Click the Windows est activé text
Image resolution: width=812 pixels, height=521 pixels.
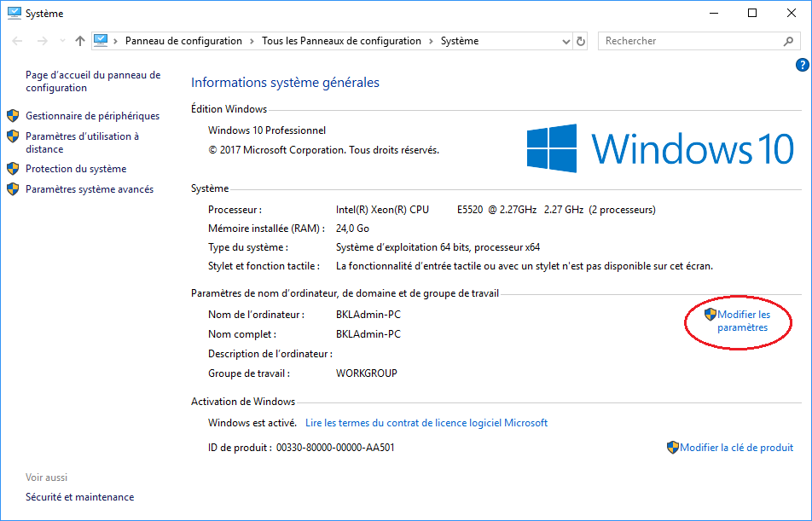point(252,423)
